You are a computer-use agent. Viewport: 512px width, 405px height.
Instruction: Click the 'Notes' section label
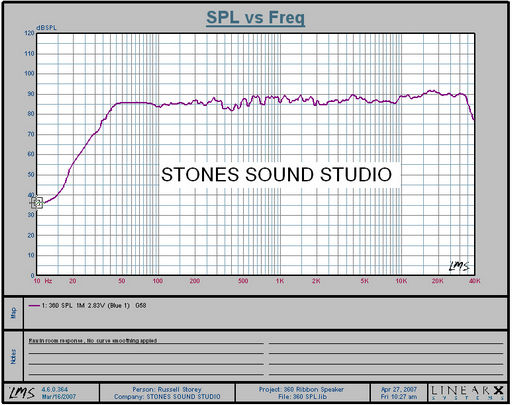point(14,356)
